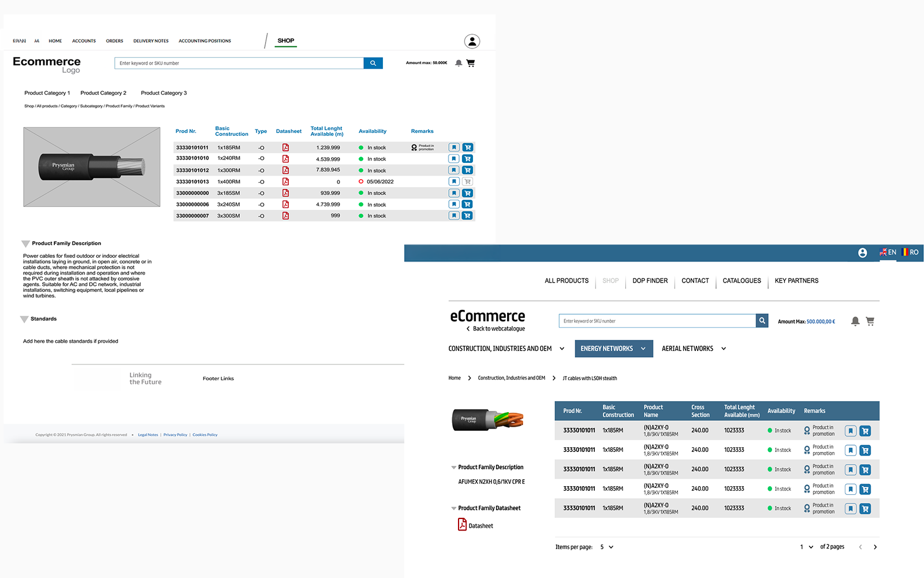The height and width of the screenshot is (578, 924).
Task: Open user profile icon in left wireframe header
Action: click(x=472, y=41)
